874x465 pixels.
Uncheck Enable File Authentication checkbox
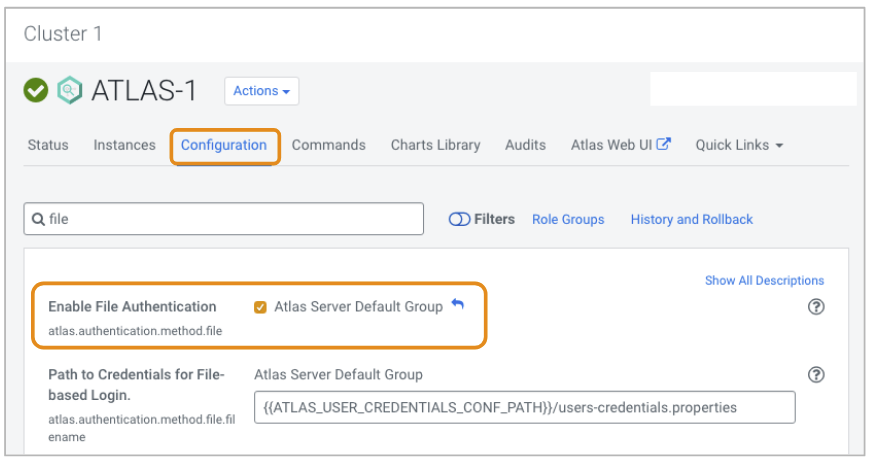261,307
